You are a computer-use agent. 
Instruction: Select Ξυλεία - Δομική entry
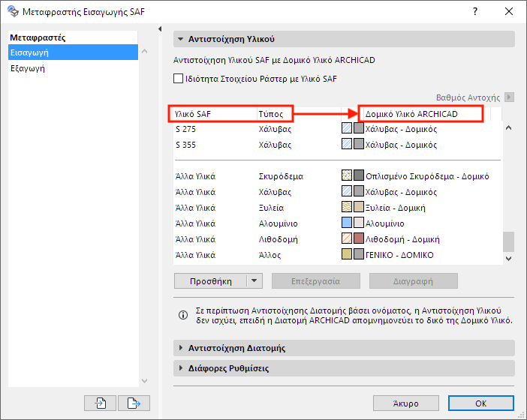click(395, 207)
